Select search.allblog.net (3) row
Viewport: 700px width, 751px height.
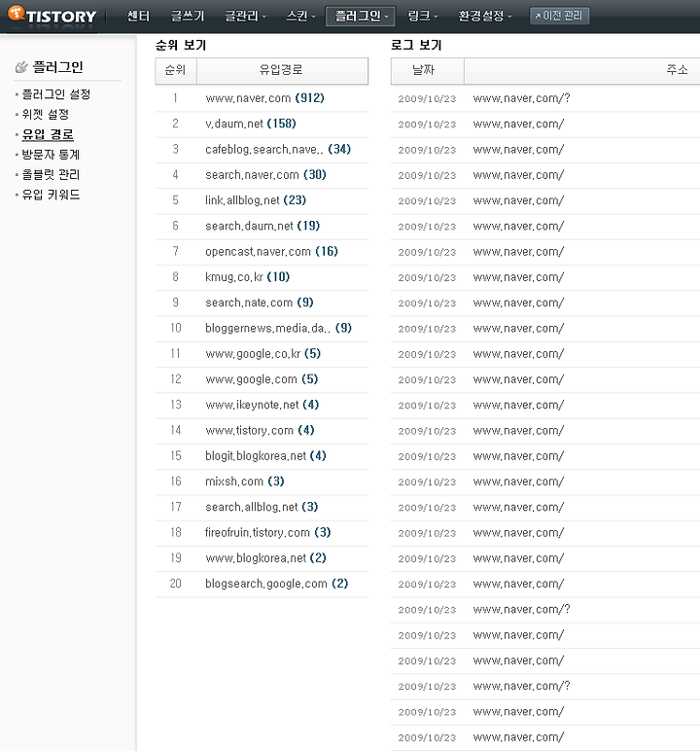[262, 507]
